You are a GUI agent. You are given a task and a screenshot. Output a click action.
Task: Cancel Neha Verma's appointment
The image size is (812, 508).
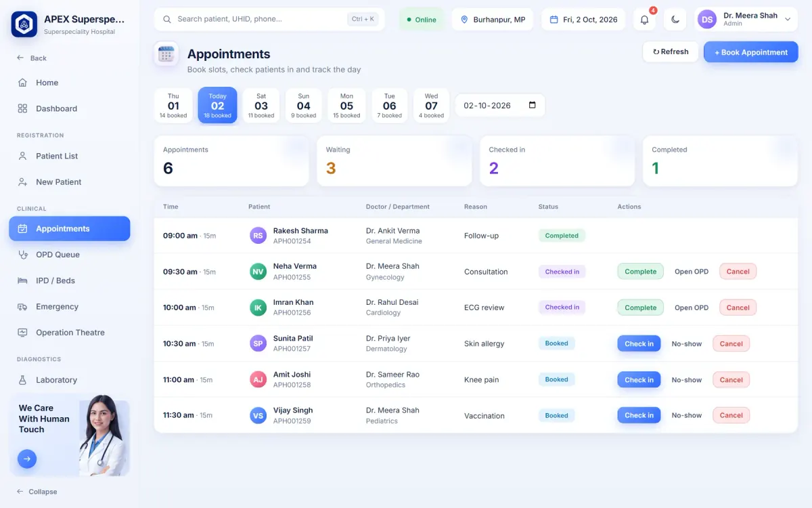pyautogui.click(x=738, y=272)
